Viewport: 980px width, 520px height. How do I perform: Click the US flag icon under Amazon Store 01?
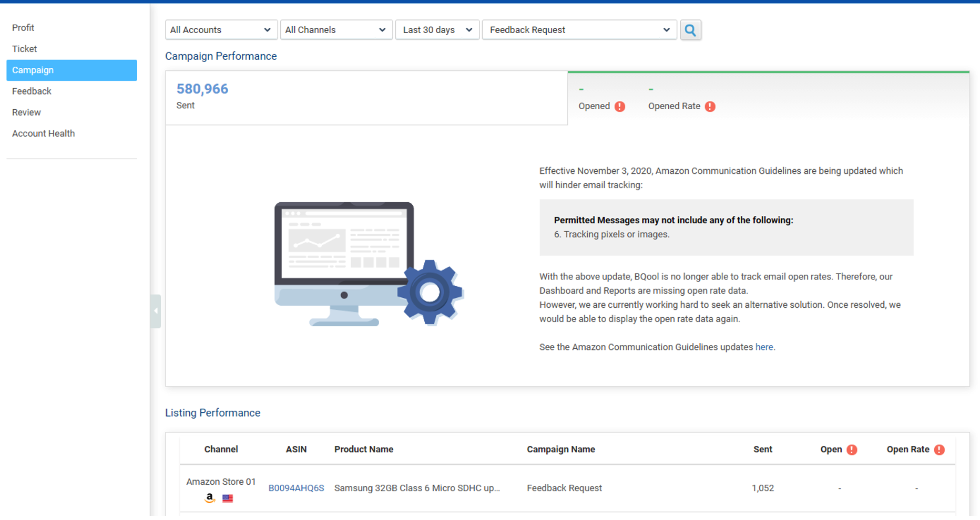click(228, 498)
